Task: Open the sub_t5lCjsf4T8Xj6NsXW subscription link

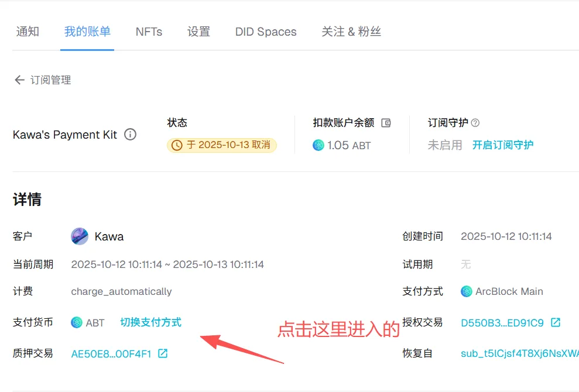Action: coord(520,353)
